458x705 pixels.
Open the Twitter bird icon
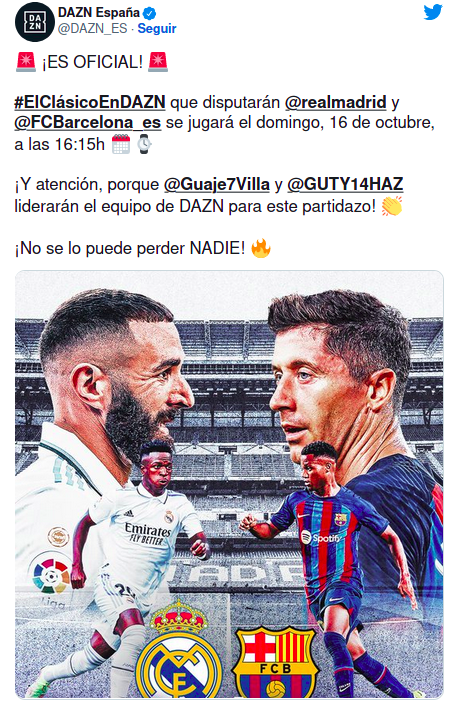[x=433, y=12]
